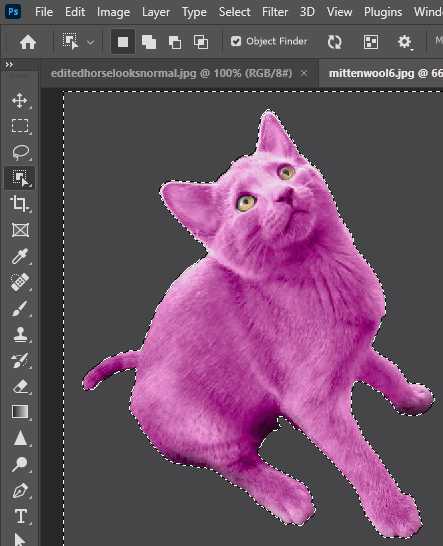
Task: Expand the collapsed toolbar with double arrows
Action: click(x=9, y=64)
